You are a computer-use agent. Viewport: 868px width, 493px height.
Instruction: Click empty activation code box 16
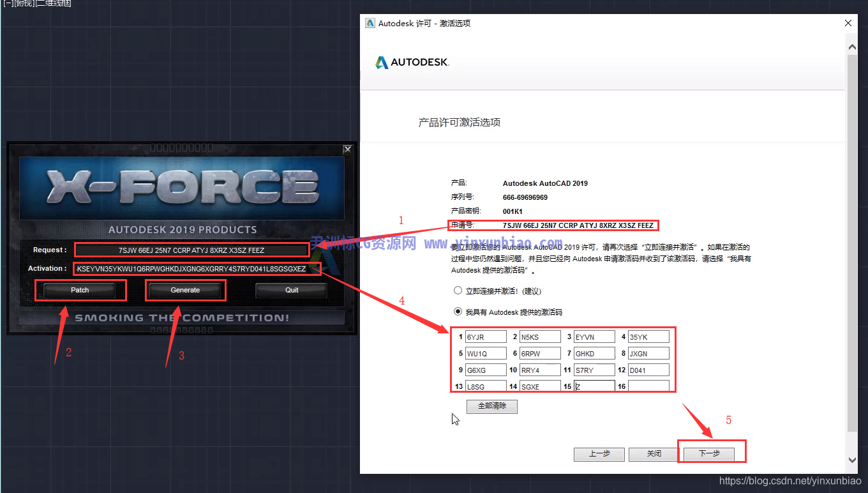click(648, 386)
